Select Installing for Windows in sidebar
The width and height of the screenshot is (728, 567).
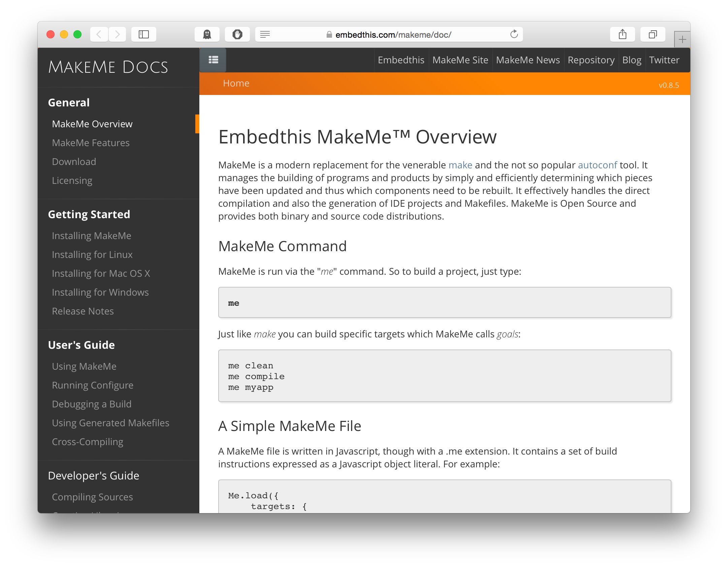point(100,292)
